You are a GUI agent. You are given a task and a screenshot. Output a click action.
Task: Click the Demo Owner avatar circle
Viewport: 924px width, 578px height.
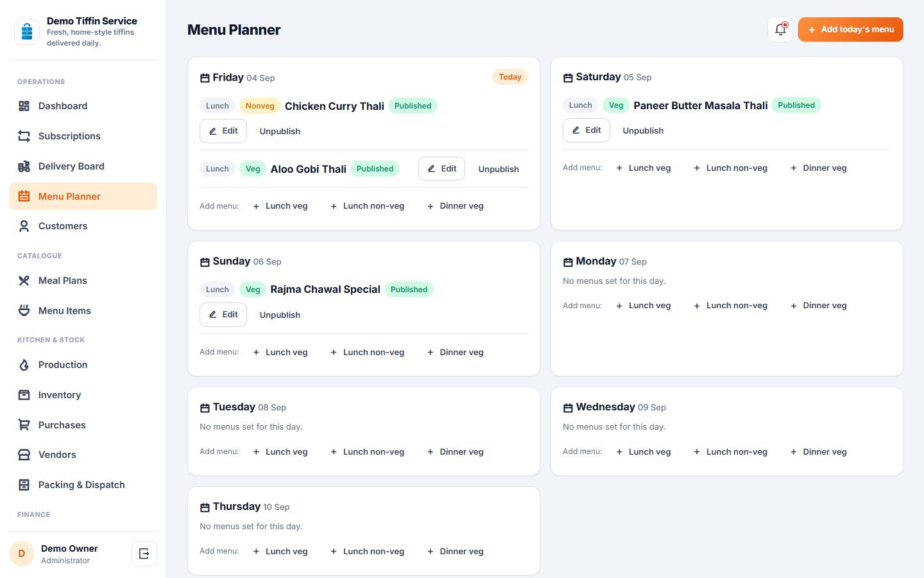[x=22, y=554]
